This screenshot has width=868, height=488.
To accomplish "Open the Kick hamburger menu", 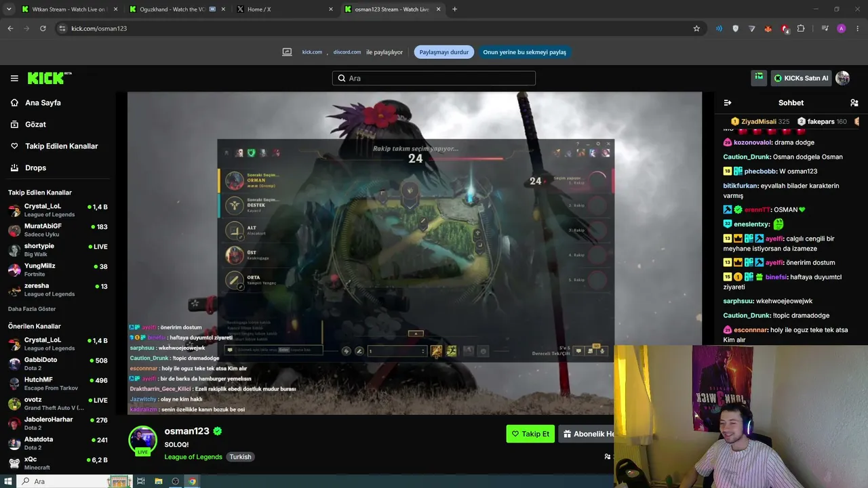I will pyautogui.click(x=14, y=78).
